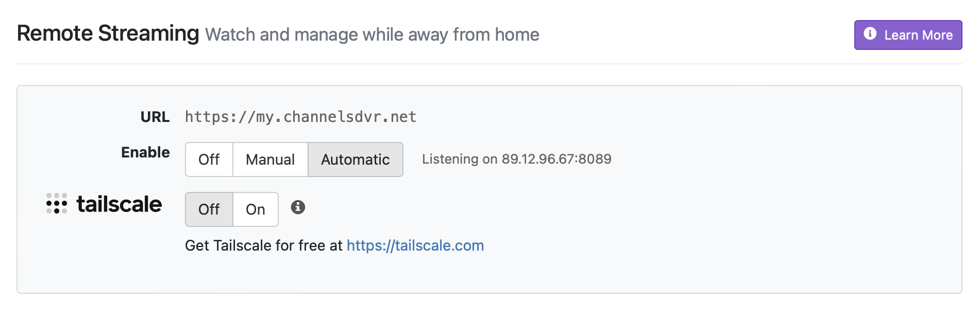Click the circled i inside the purple button
980x318 pixels.
pos(870,34)
